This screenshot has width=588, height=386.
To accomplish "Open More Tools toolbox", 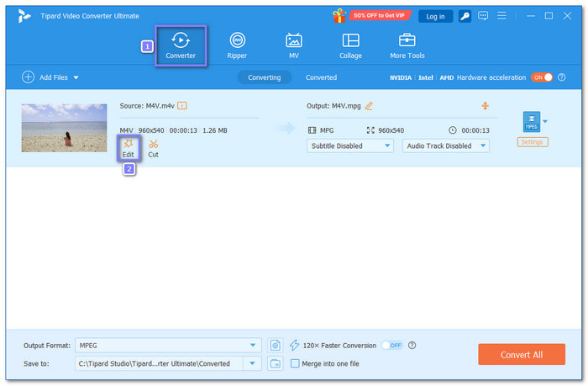I will pyautogui.click(x=407, y=45).
